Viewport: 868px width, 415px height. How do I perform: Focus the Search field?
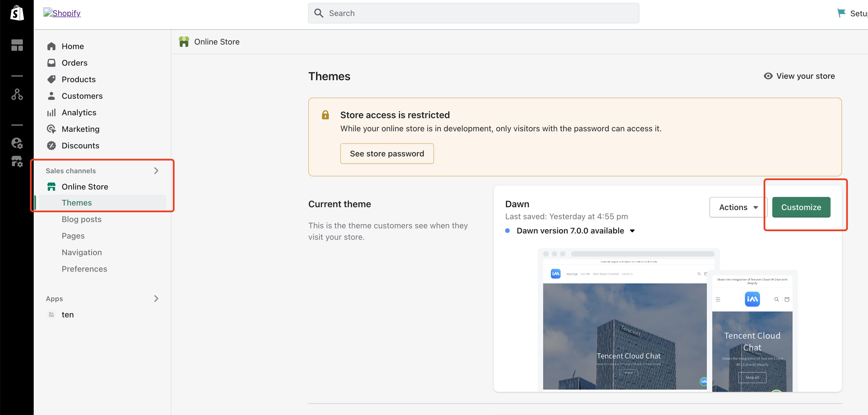473,13
